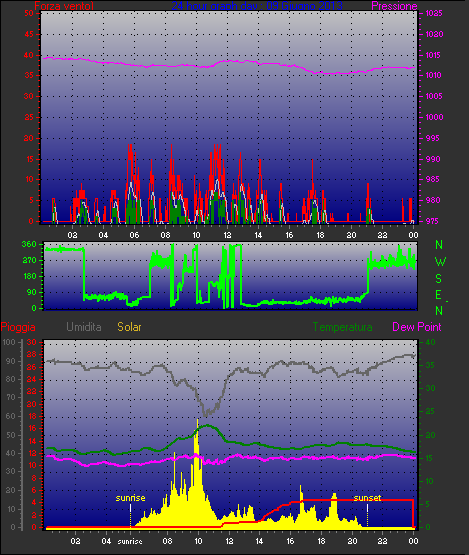Click the S compass direction label

pyautogui.click(x=438, y=279)
